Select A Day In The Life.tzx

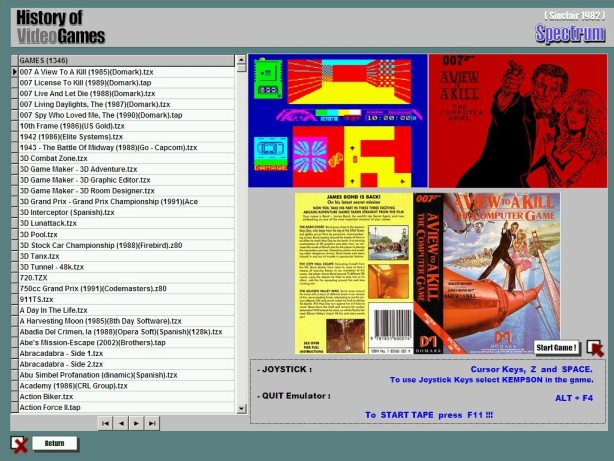click(x=126, y=310)
